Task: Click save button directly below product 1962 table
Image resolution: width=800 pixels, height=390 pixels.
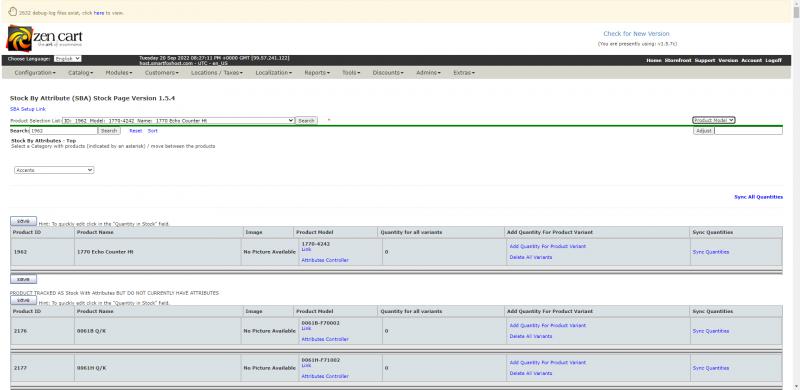Action: (23, 280)
